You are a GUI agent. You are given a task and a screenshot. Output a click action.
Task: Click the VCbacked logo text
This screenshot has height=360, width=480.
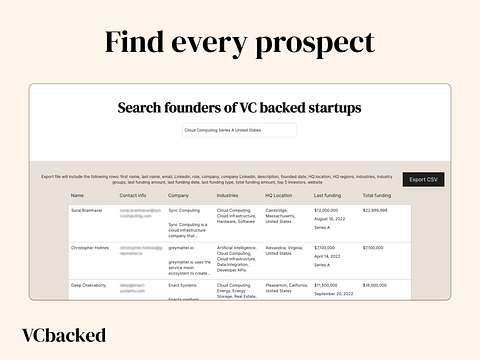(x=64, y=335)
